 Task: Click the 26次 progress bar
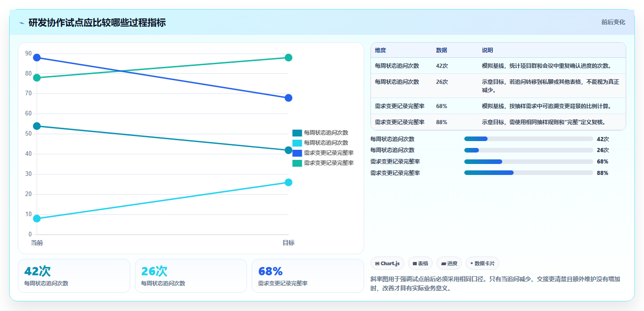tap(528, 150)
